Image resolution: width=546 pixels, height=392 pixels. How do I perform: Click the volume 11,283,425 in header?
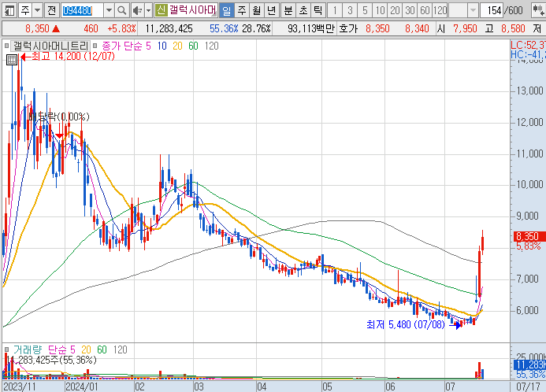[x=169, y=28]
